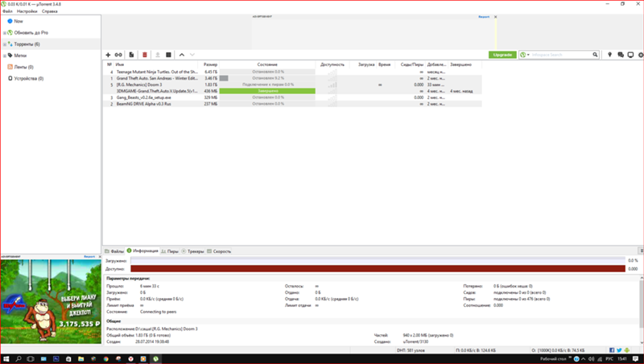644x364 pixels.
Task: Click the red Доступно availability bar
Action: 378,269
